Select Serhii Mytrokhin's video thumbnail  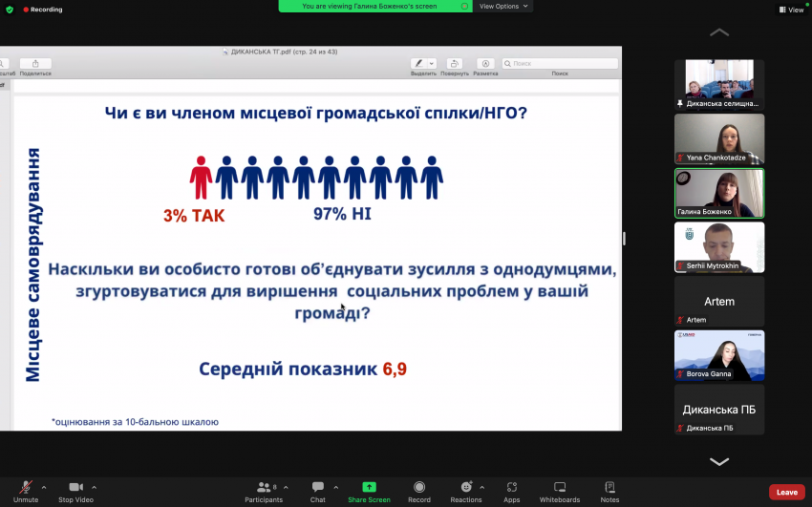719,246
